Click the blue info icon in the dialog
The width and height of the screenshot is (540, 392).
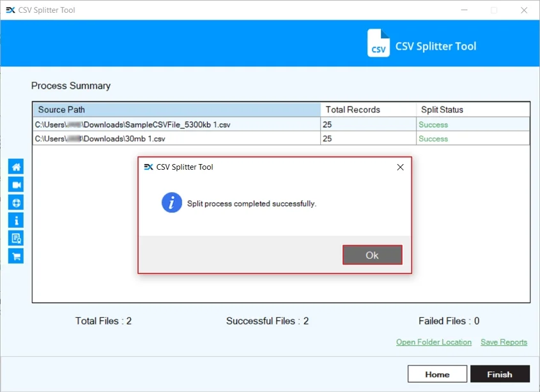(171, 204)
